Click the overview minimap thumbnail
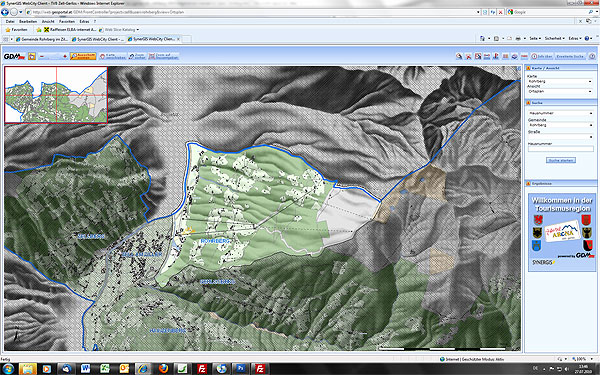Image resolution: width=600 pixels, height=375 pixels. click(56, 95)
